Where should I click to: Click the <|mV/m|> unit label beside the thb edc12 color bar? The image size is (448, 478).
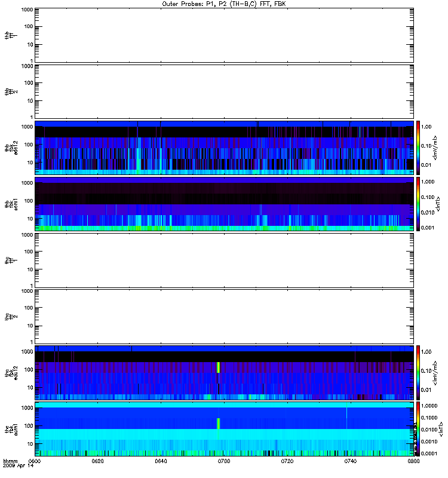point(435,148)
